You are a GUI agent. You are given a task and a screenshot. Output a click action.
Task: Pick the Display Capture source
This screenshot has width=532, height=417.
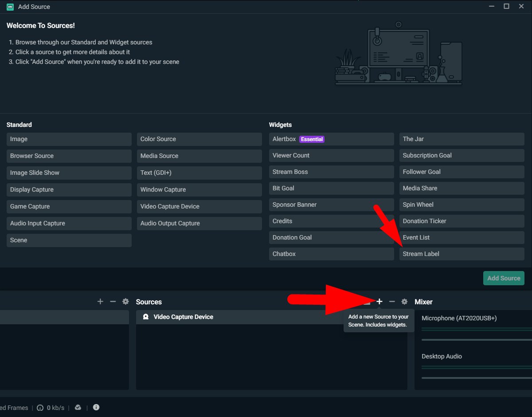tap(69, 189)
